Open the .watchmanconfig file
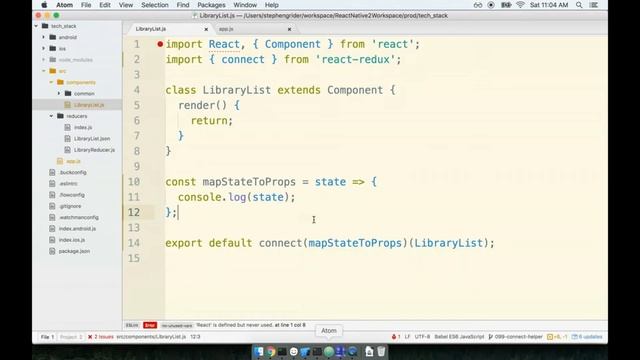 click(78, 218)
